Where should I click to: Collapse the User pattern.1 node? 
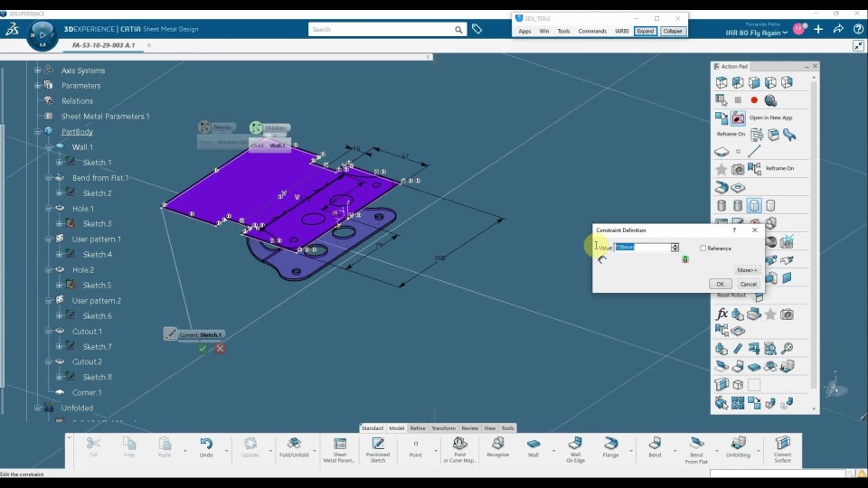[x=48, y=239]
